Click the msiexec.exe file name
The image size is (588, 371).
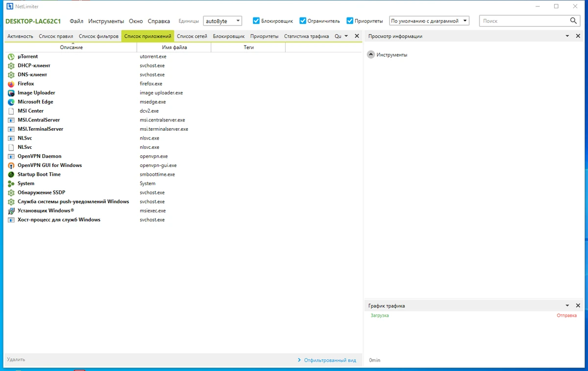pos(152,210)
